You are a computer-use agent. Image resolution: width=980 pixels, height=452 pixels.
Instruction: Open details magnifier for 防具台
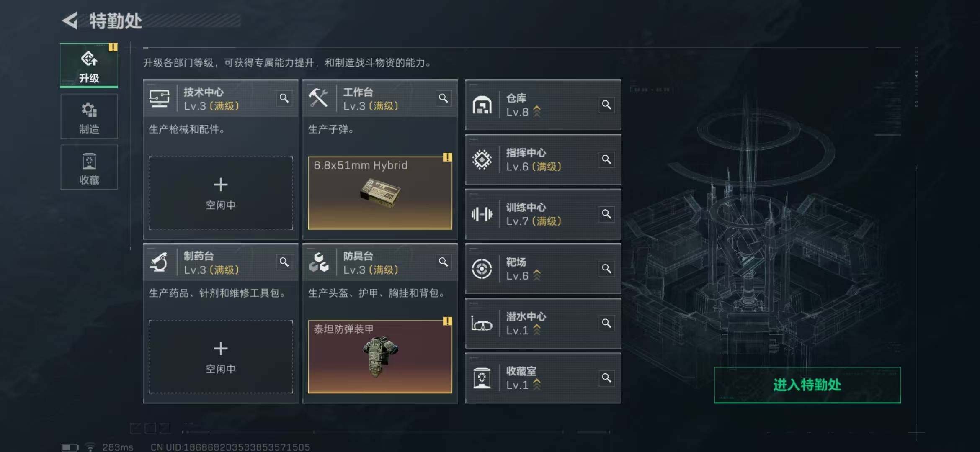[x=443, y=262]
